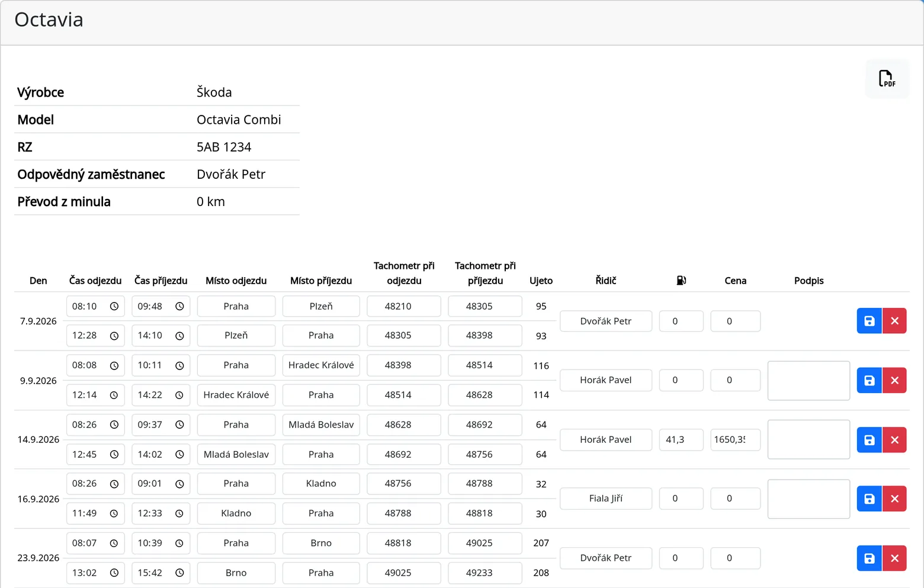Click the Hradec Králové arrival place field
924x588 pixels.
[x=321, y=365]
